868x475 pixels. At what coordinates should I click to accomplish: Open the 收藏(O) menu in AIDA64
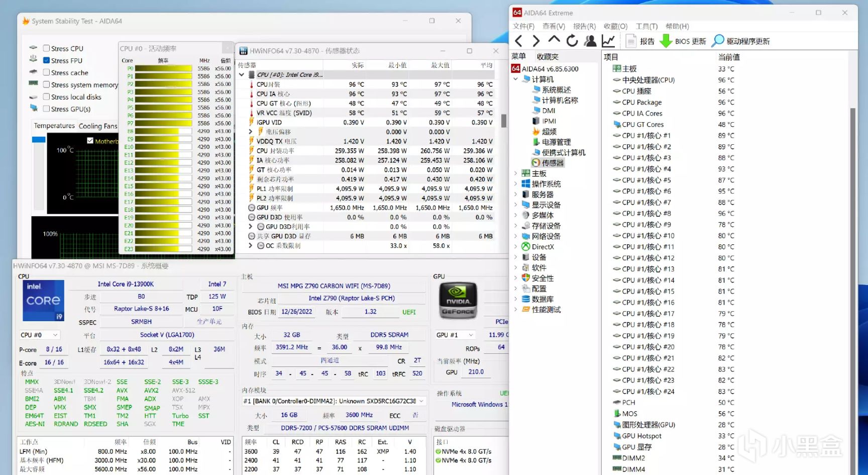(x=615, y=26)
